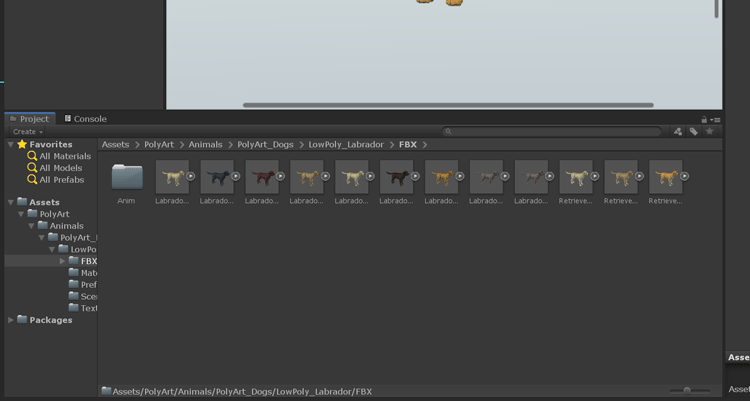750x402 pixels.
Task: Open the Create dropdown menu
Action: click(x=28, y=132)
